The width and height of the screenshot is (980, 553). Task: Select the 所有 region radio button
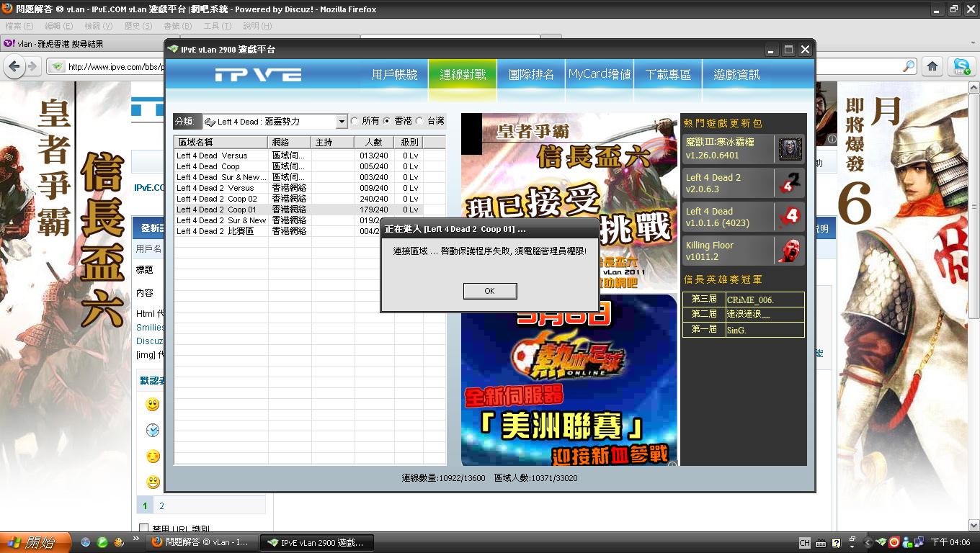click(355, 122)
